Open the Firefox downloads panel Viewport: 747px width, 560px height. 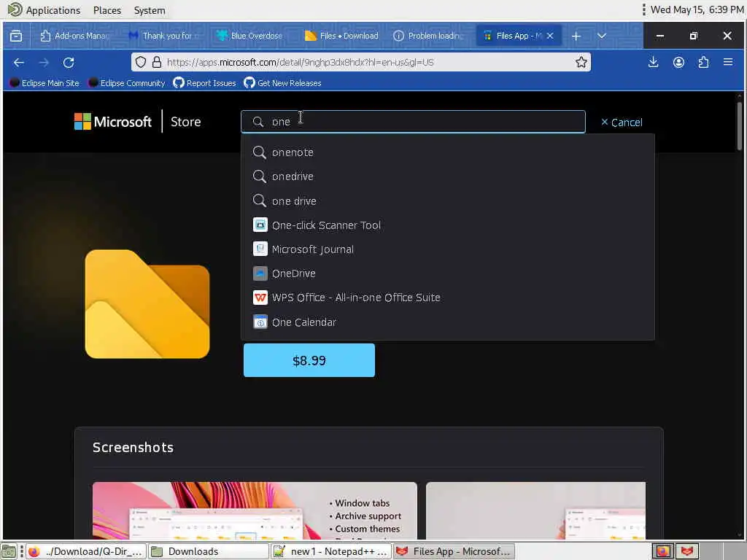653,63
